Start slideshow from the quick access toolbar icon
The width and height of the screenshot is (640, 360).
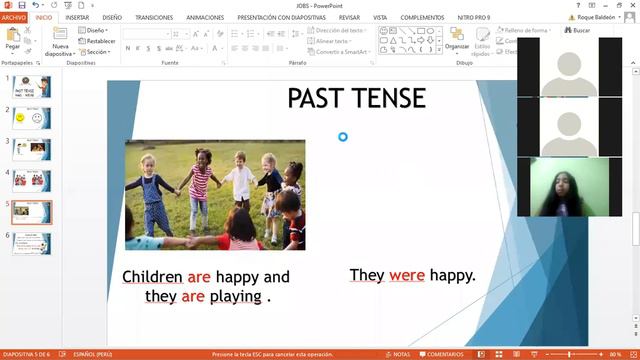point(68,5)
